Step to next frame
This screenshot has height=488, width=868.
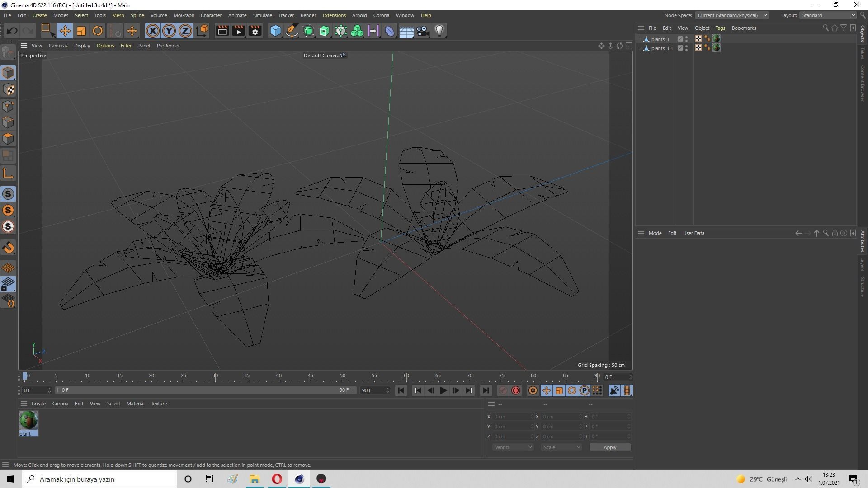point(456,390)
